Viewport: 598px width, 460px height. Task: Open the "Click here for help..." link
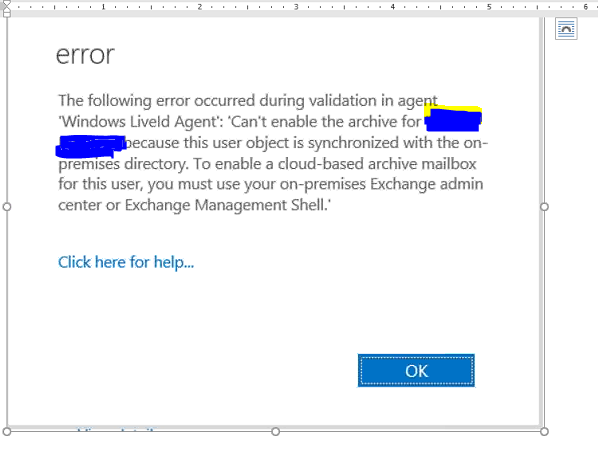click(126, 262)
